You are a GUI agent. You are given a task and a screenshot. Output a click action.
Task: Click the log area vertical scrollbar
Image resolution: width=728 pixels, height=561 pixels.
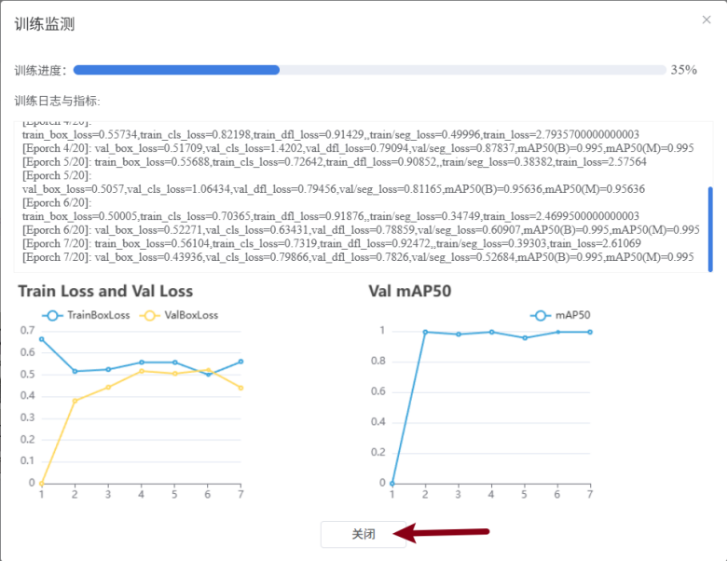pyautogui.click(x=710, y=228)
